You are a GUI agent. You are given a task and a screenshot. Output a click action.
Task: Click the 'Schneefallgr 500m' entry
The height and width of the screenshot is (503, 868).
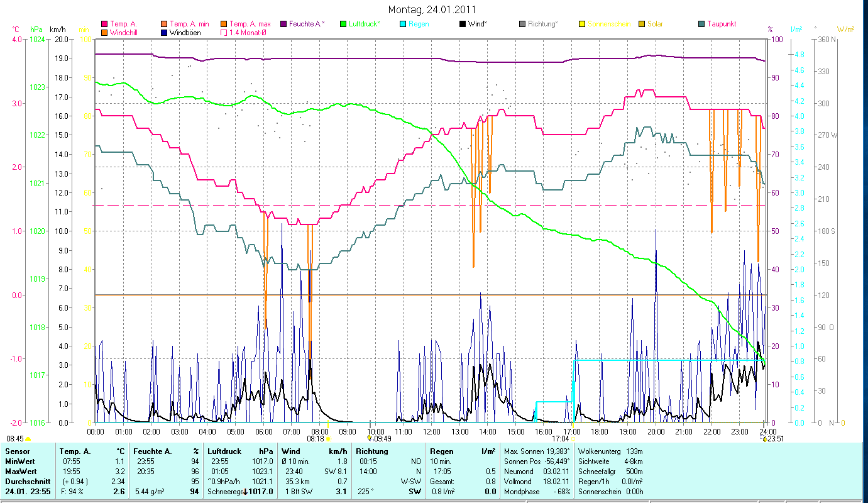610,472
